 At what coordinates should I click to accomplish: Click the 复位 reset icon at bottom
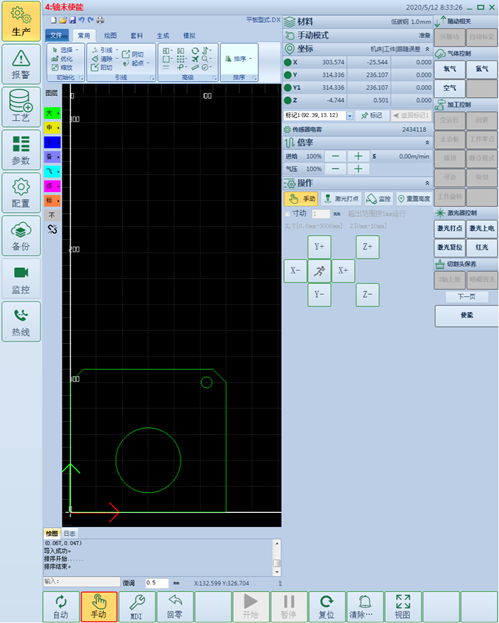(327, 606)
